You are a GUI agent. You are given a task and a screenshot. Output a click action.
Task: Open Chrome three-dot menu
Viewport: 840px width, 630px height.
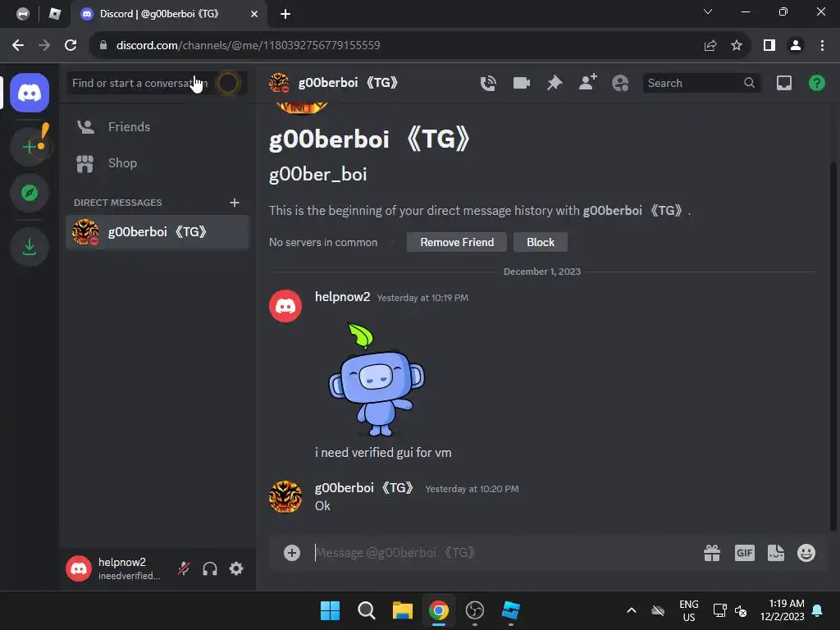pyautogui.click(x=822, y=45)
